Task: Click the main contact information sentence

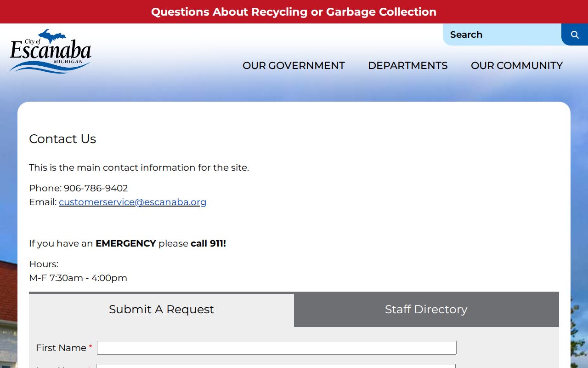Action: click(x=139, y=167)
